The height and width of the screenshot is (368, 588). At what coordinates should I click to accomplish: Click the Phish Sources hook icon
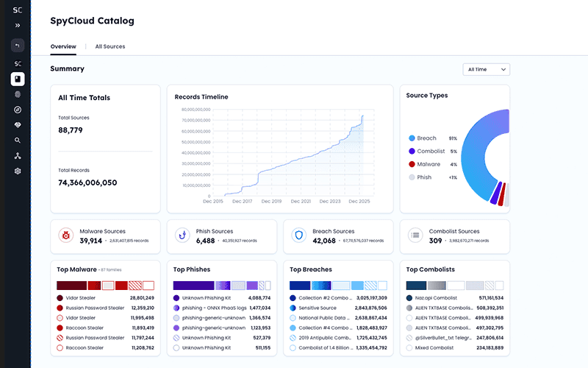(x=182, y=236)
